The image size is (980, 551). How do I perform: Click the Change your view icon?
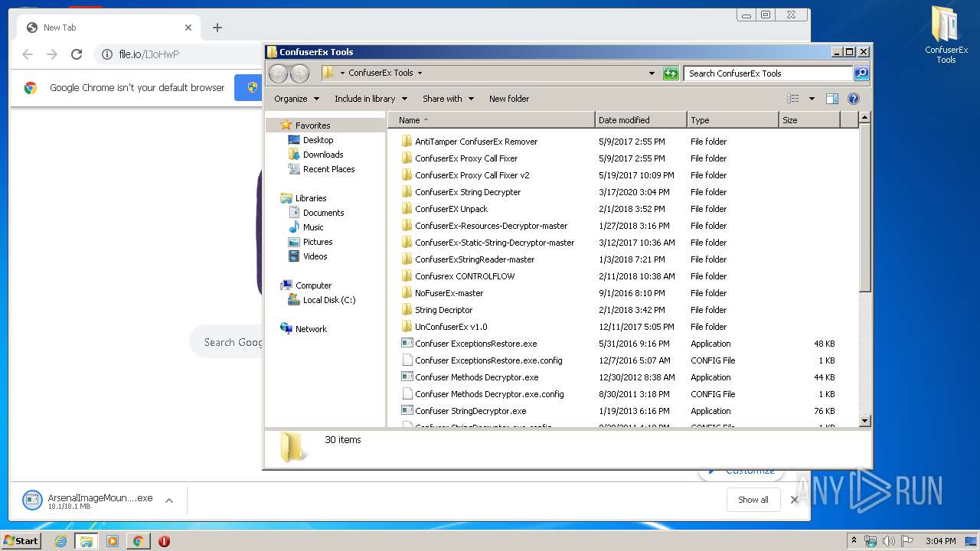[793, 99]
